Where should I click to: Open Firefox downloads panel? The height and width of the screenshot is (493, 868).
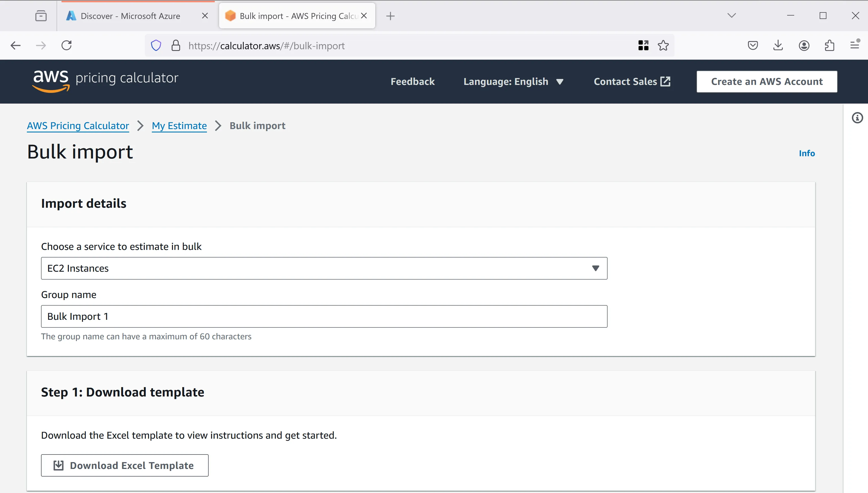click(778, 45)
